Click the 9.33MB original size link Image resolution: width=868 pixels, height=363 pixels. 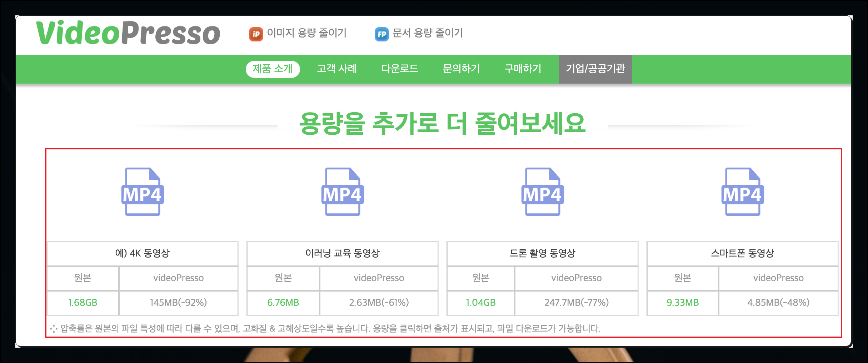pos(683,303)
